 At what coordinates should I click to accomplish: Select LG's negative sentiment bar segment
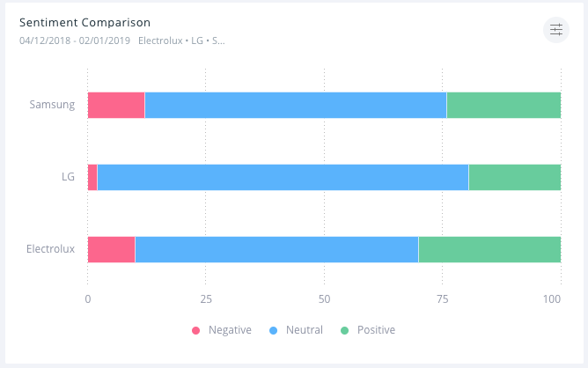92,177
